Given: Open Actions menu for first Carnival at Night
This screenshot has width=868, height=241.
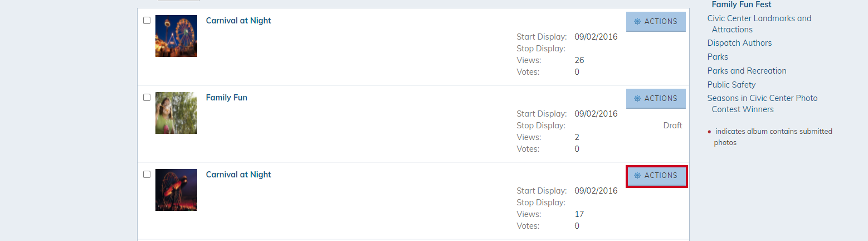Looking at the screenshot, I should 656,22.
